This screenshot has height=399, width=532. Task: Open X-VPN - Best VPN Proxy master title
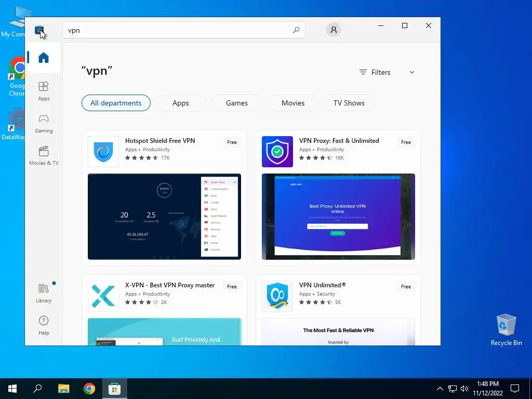(170, 285)
